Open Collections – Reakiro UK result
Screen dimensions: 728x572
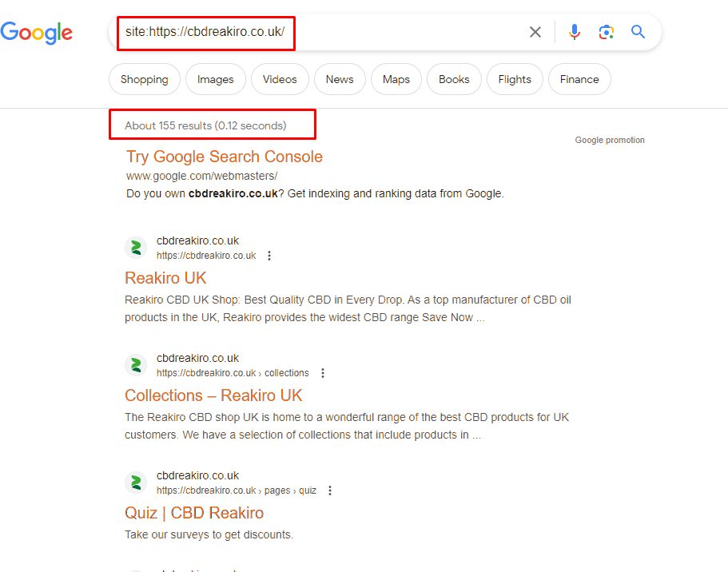tap(213, 395)
